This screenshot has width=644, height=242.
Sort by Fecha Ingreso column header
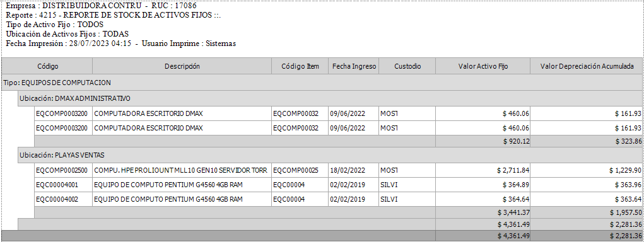point(354,66)
